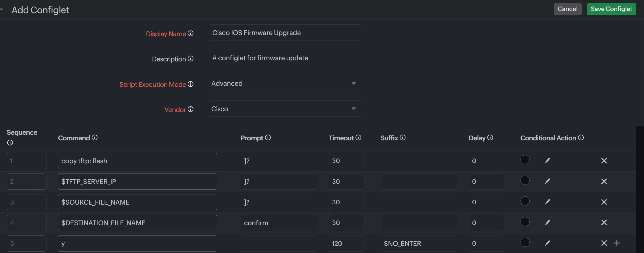Click the back arrow beside Add Configlet
The width and height of the screenshot is (644, 253).
[x=2, y=9]
